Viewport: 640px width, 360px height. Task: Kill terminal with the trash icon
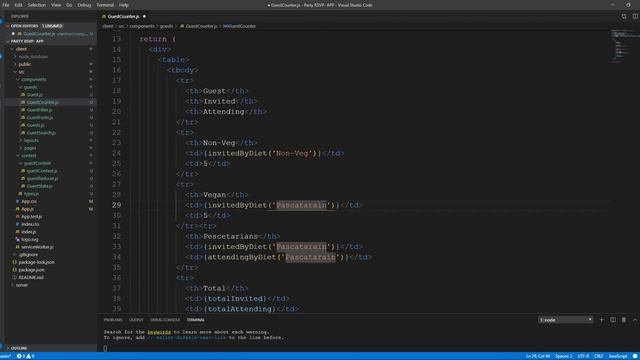pyautogui.click(x=624, y=320)
